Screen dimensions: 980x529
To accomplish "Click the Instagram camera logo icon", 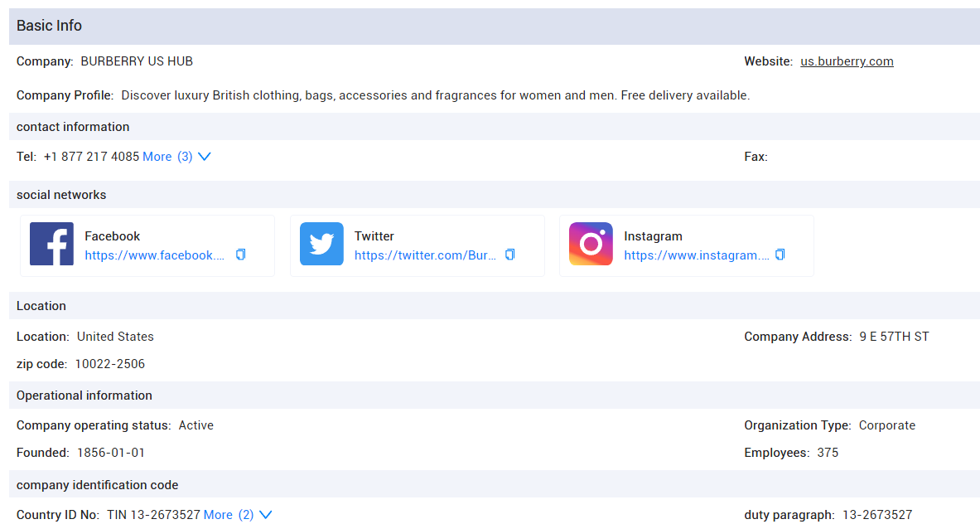I will click(591, 244).
